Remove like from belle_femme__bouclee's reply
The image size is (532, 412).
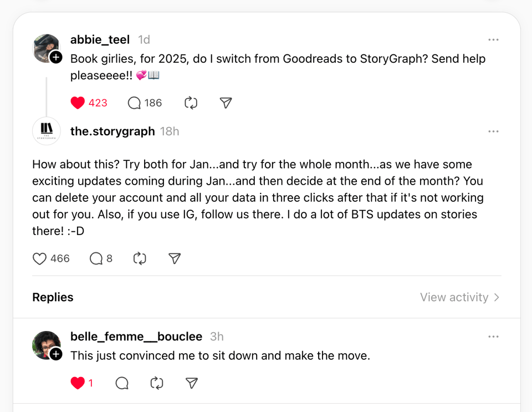(78, 383)
